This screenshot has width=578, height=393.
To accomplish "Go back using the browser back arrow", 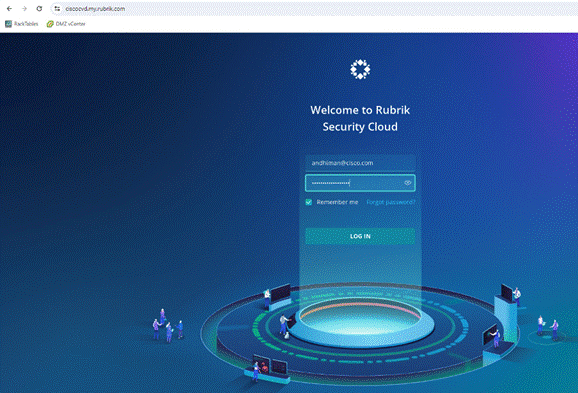I will [x=9, y=8].
